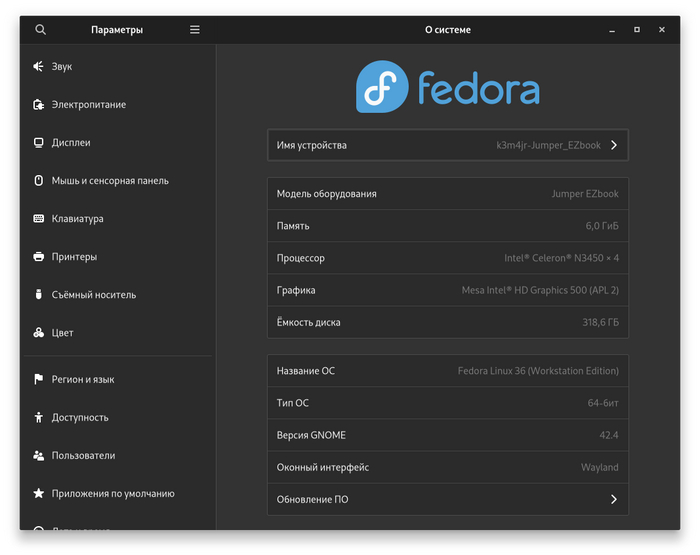The height and width of the screenshot is (555, 700).
Task: Click the Цвет color icon
Action: click(x=38, y=333)
